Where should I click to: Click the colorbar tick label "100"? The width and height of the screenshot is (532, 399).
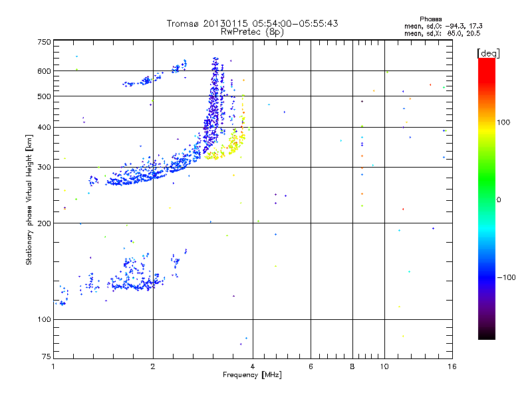click(x=503, y=122)
